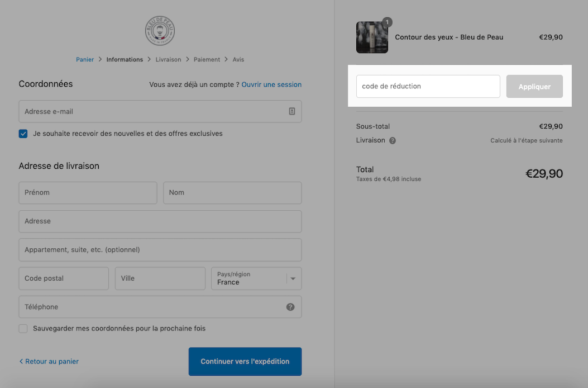
Task: Go back via Retour au panier link
Action: tap(49, 361)
